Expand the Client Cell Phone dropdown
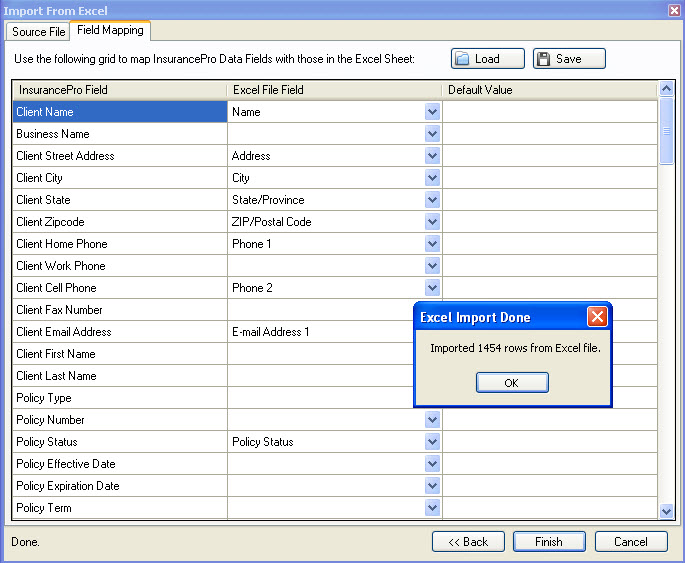Image resolution: width=685 pixels, height=563 pixels. pos(432,288)
